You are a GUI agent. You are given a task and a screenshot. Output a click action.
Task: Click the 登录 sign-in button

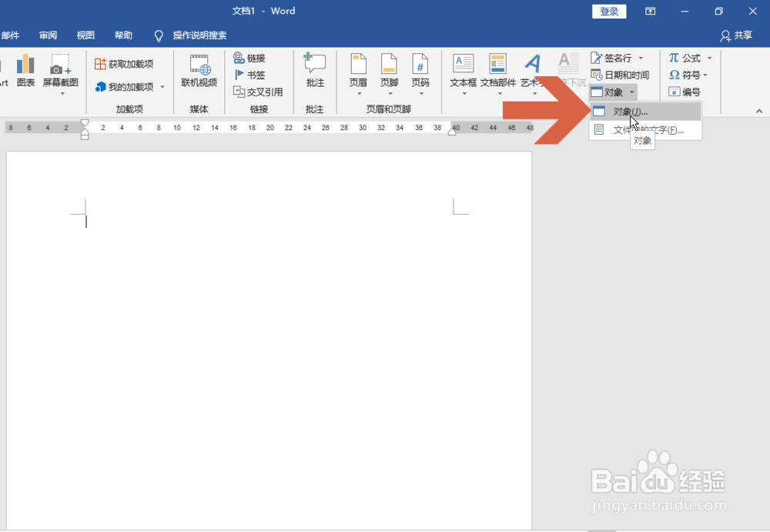609,12
